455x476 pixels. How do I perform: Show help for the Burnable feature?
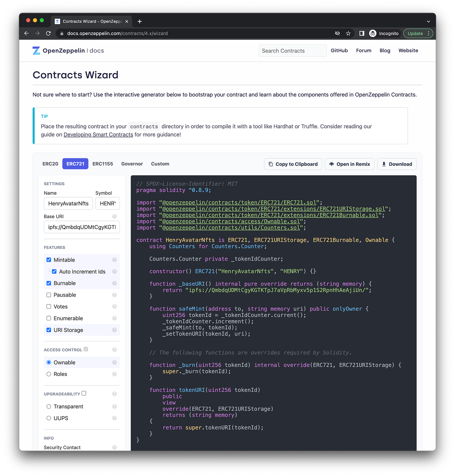(114, 283)
